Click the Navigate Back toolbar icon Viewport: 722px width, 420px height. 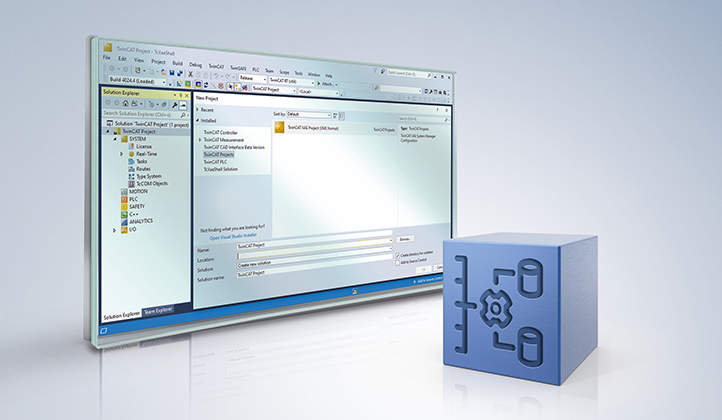(112, 69)
